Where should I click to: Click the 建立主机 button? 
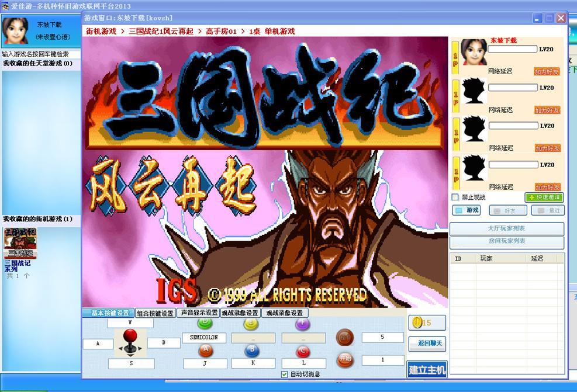click(427, 369)
